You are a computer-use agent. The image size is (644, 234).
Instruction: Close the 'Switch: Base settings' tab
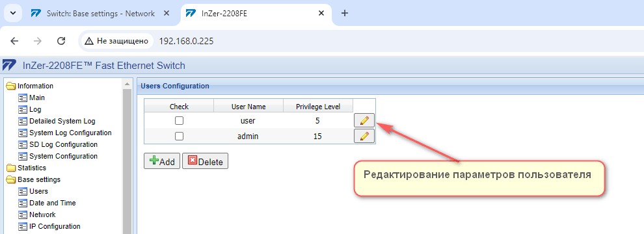pos(167,13)
